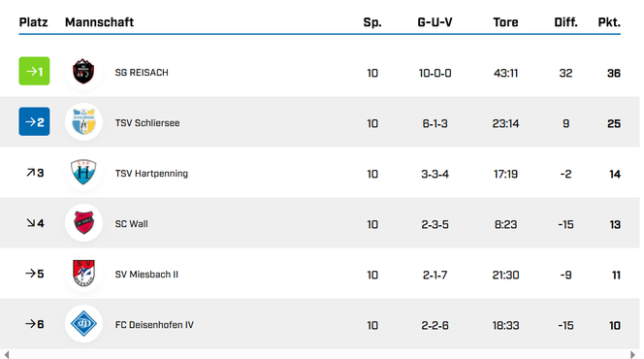Click the TSV Hartpenning club logo

(x=83, y=173)
